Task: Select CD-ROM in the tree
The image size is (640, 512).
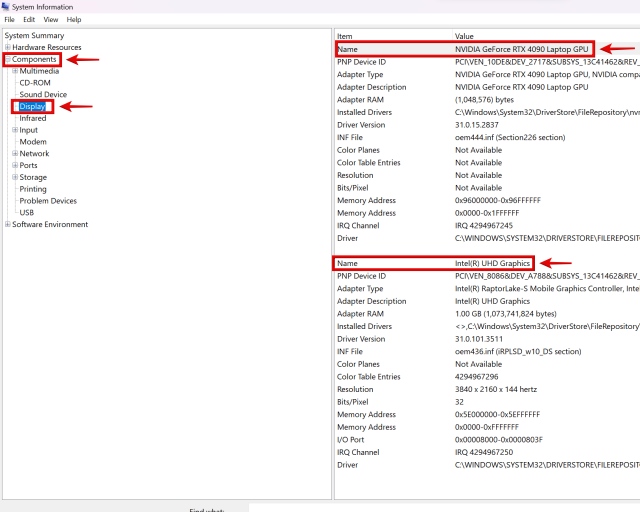Action: click(35, 83)
